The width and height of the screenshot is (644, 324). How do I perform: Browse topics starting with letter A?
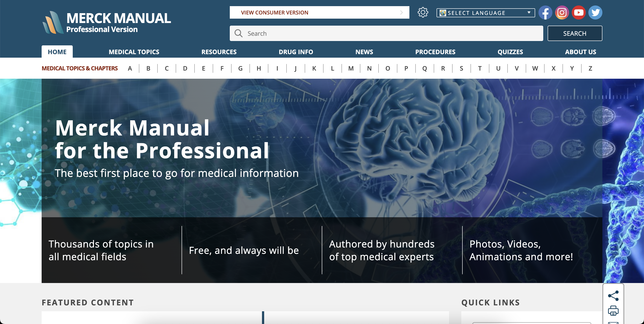(130, 68)
